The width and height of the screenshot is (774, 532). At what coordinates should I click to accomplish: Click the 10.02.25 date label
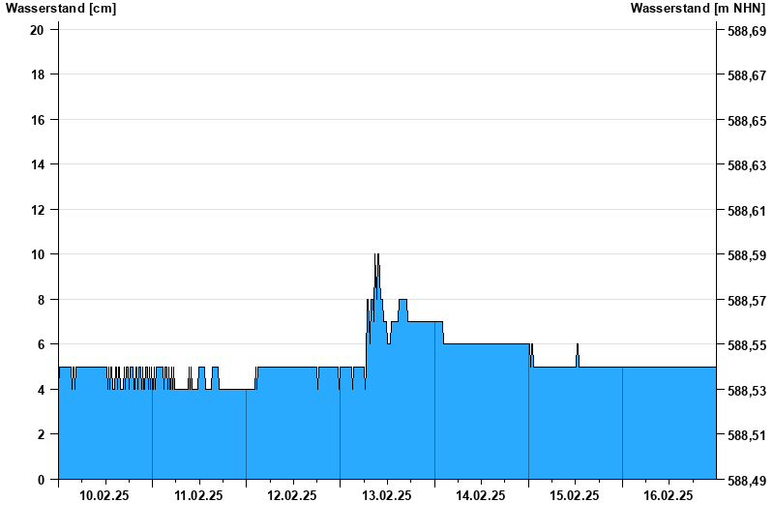[x=104, y=495]
